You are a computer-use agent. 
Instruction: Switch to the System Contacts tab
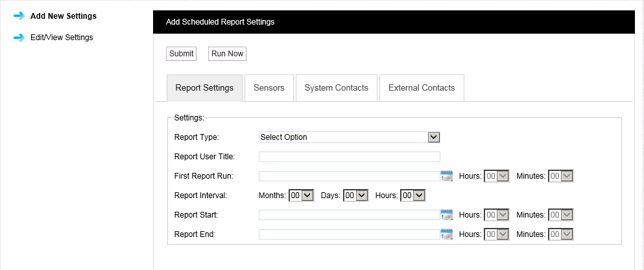tap(336, 88)
